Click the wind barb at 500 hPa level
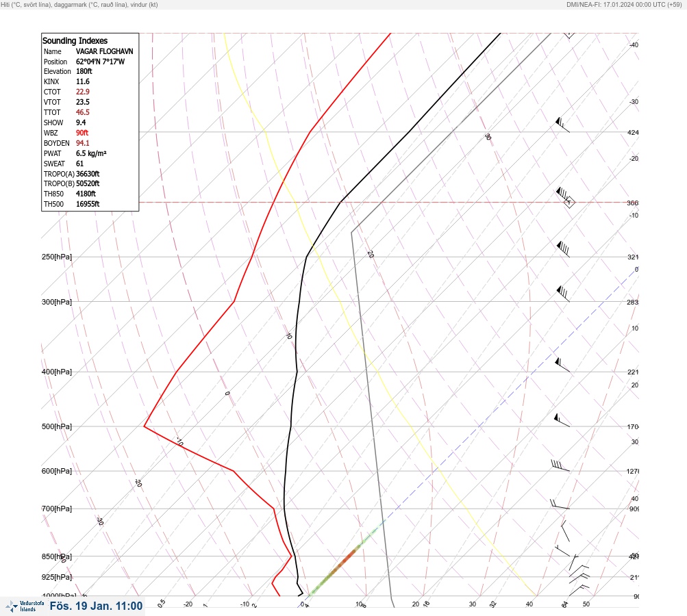The width and height of the screenshot is (687, 616). click(x=562, y=420)
